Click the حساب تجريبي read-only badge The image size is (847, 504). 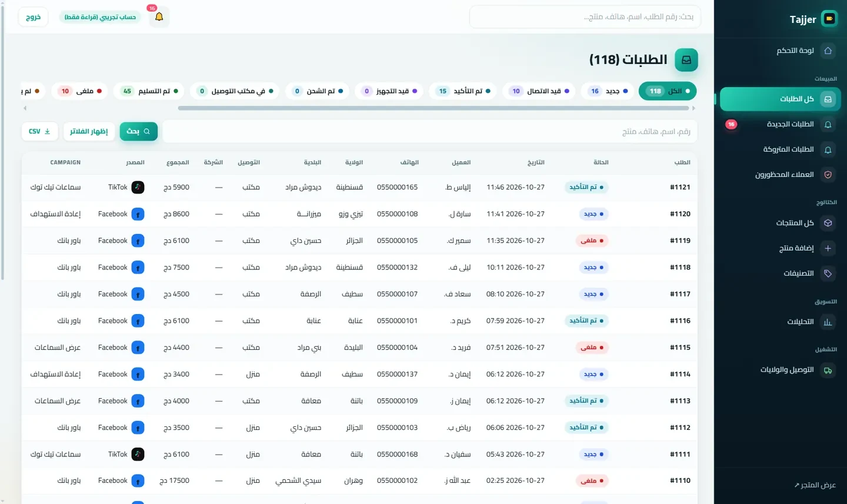pos(100,17)
